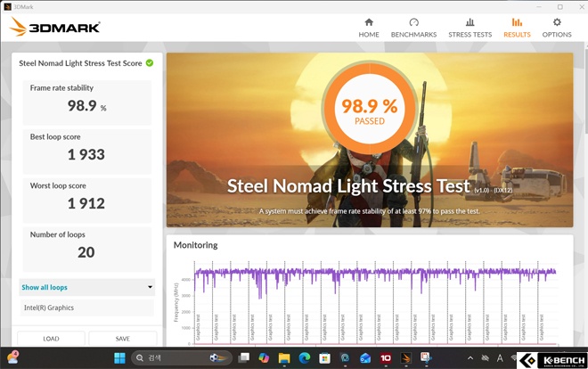
Task: Open the Snipping Tool taskbar icon
Action: point(426,358)
